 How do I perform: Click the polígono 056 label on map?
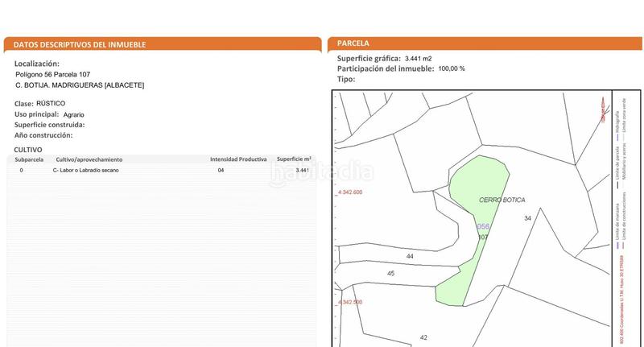[483, 226]
